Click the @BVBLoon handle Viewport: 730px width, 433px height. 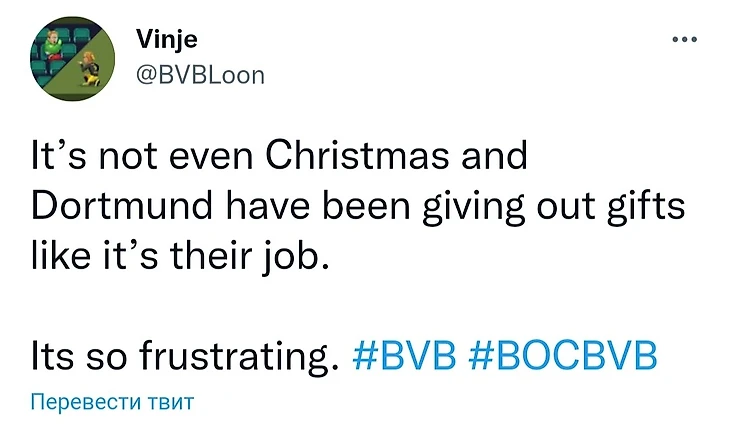199,75
